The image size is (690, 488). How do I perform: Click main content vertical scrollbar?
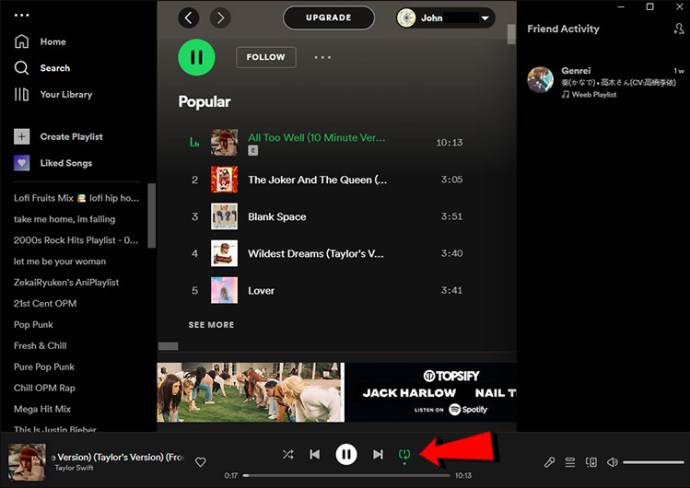click(x=511, y=34)
